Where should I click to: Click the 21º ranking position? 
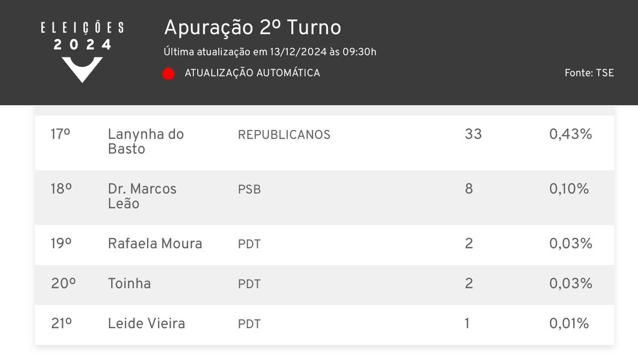tap(62, 323)
